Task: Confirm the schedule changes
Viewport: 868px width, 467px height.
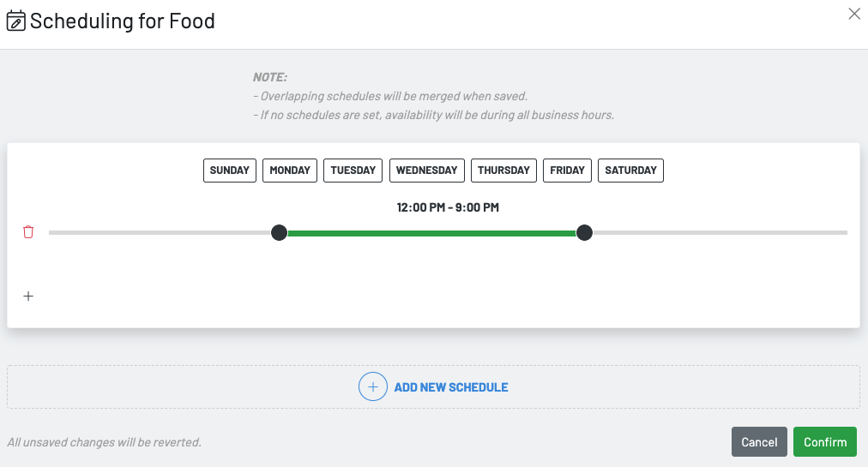Action: [x=824, y=442]
